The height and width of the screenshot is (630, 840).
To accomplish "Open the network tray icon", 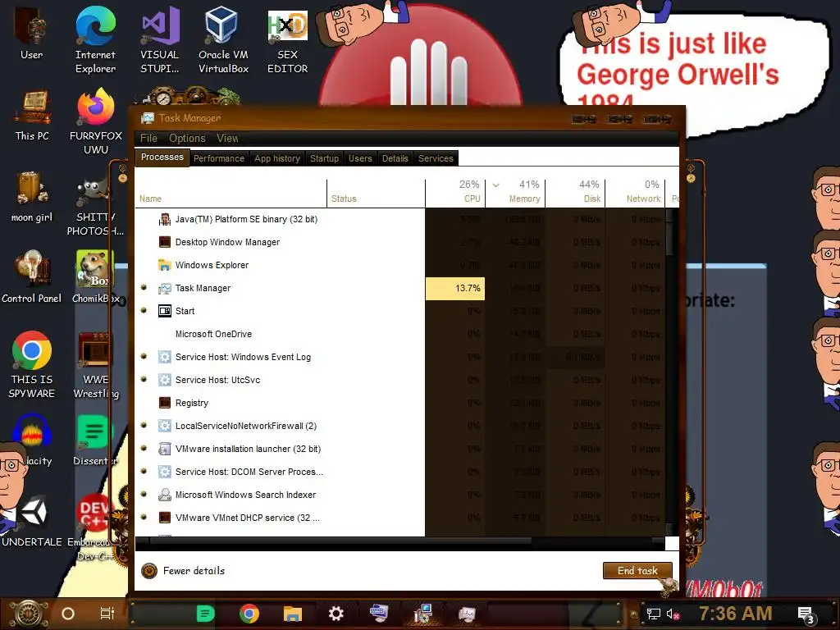I will [x=653, y=614].
